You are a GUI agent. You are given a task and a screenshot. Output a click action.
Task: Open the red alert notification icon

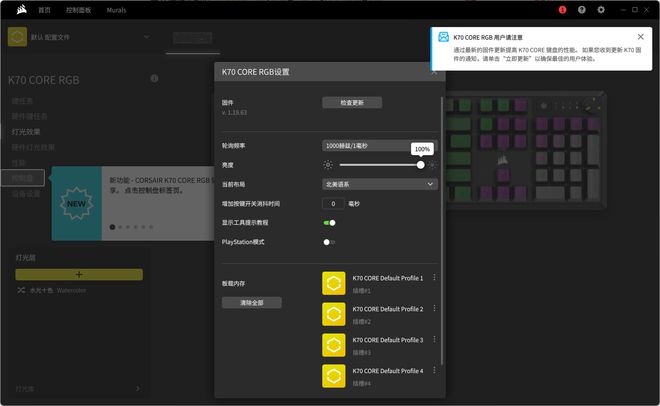[562, 10]
